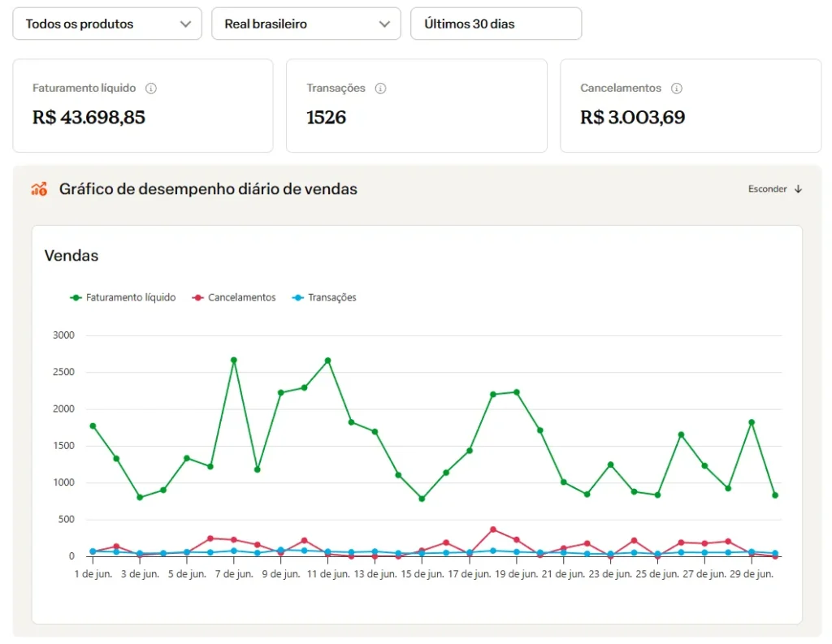The image size is (832, 644).
Task: Click green Faturamento líquido legend marker
Action: click(x=76, y=298)
